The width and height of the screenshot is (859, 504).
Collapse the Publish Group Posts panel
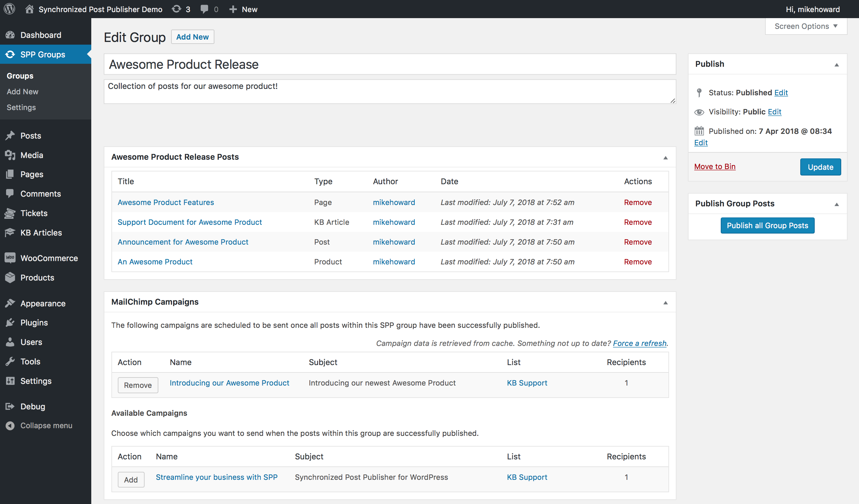coord(837,204)
